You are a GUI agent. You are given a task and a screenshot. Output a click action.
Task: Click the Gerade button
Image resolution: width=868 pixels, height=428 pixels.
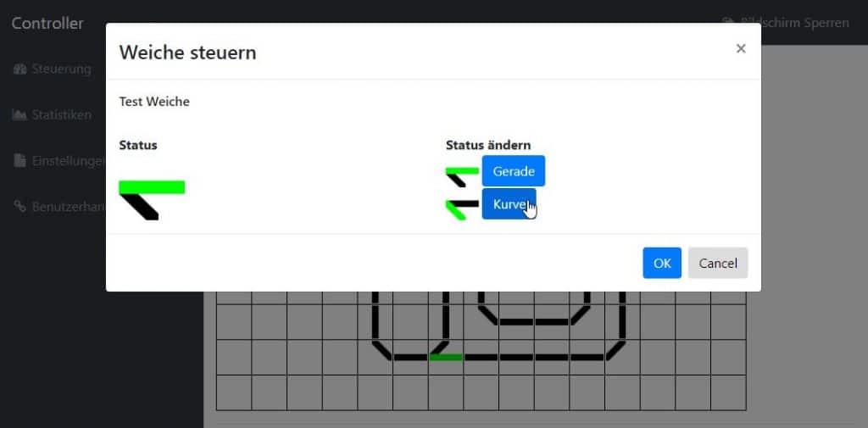coord(513,171)
